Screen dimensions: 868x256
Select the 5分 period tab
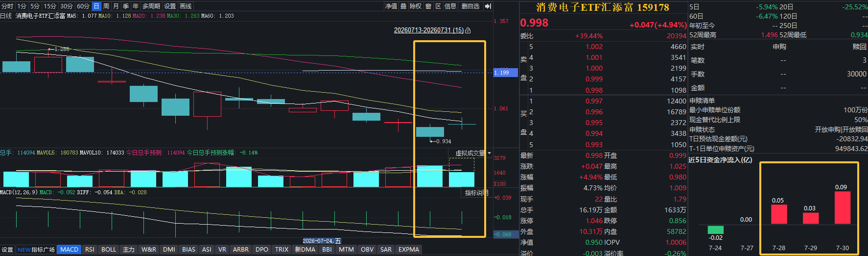point(35,6)
